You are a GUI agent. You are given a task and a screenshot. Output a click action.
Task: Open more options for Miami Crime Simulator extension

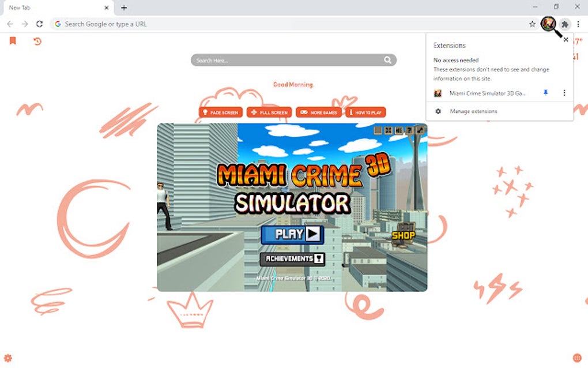pyautogui.click(x=564, y=93)
